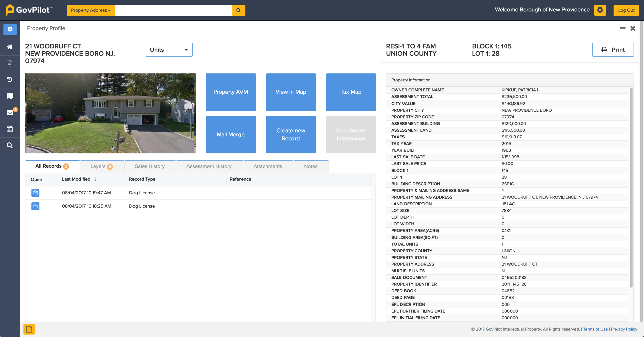Duplicate the first Dog License record
Screen dimensions: 644x337
35,193
